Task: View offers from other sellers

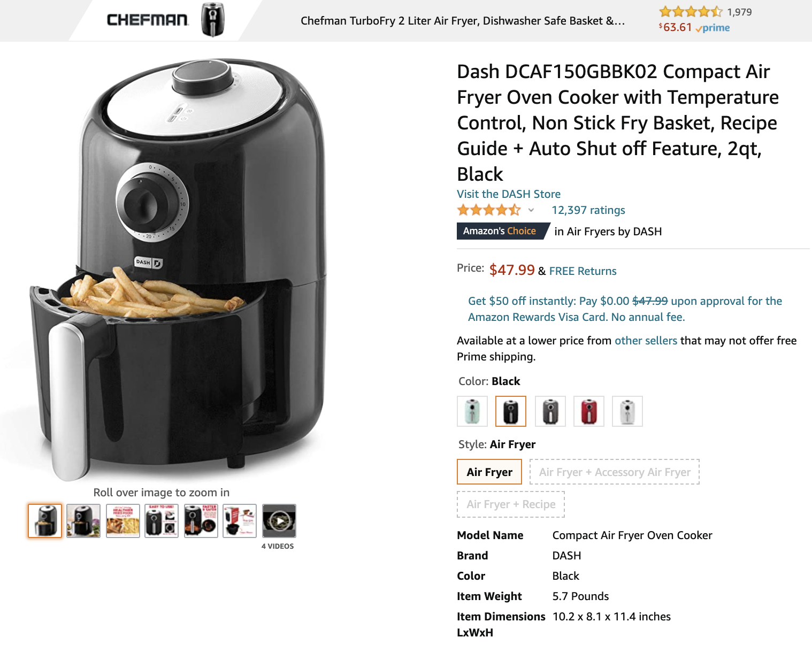Action: (x=646, y=341)
